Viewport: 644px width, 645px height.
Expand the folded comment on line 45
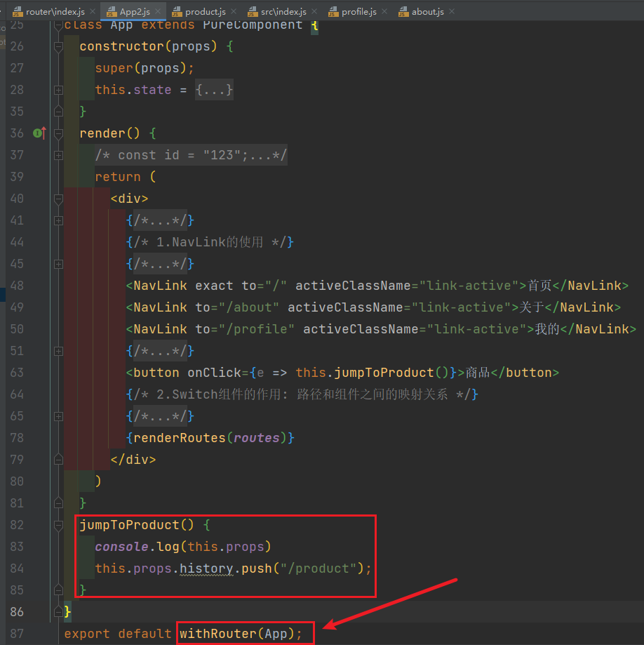point(58,264)
